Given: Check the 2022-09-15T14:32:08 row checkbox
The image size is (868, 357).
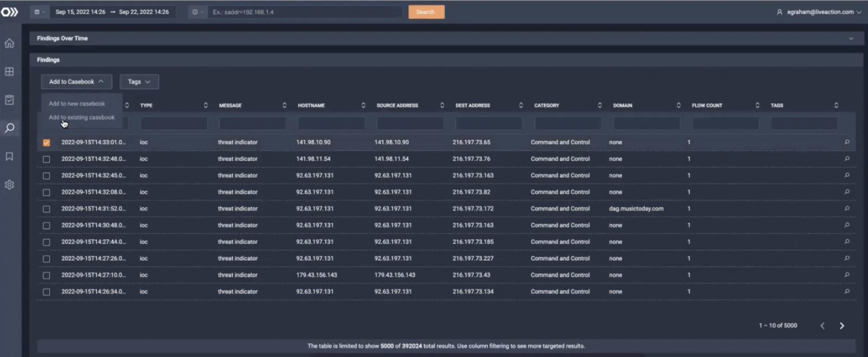Looking at the screenshot, I should click(46, 193).
